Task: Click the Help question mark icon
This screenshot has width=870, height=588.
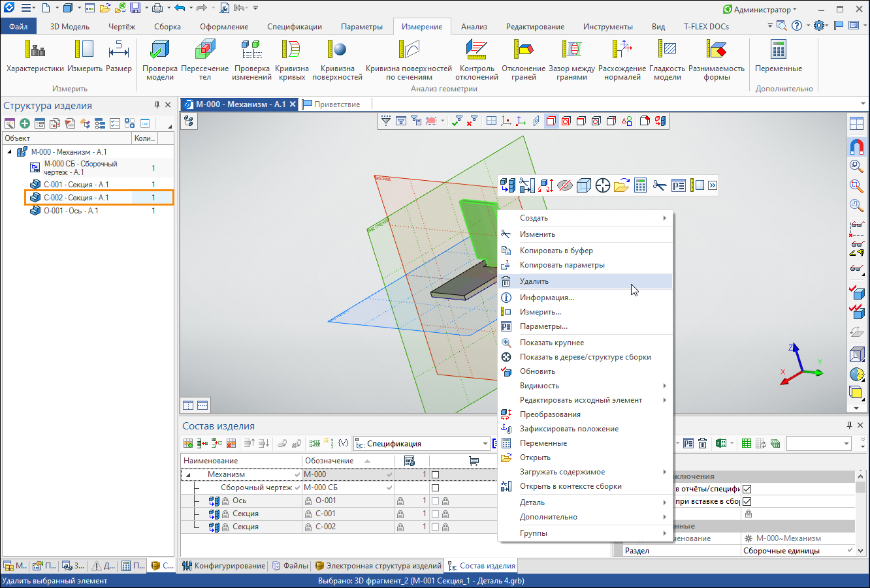Action: click(796, 26)
